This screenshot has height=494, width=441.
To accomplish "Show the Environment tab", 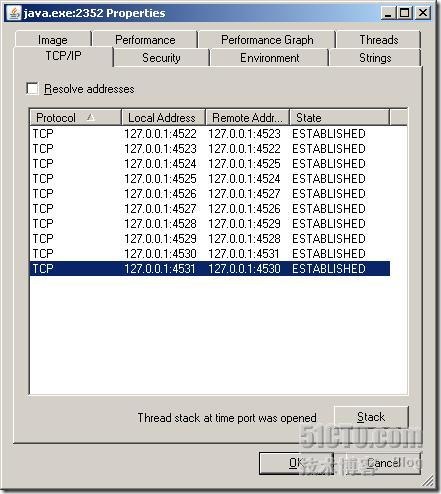I will click(269, 58).
